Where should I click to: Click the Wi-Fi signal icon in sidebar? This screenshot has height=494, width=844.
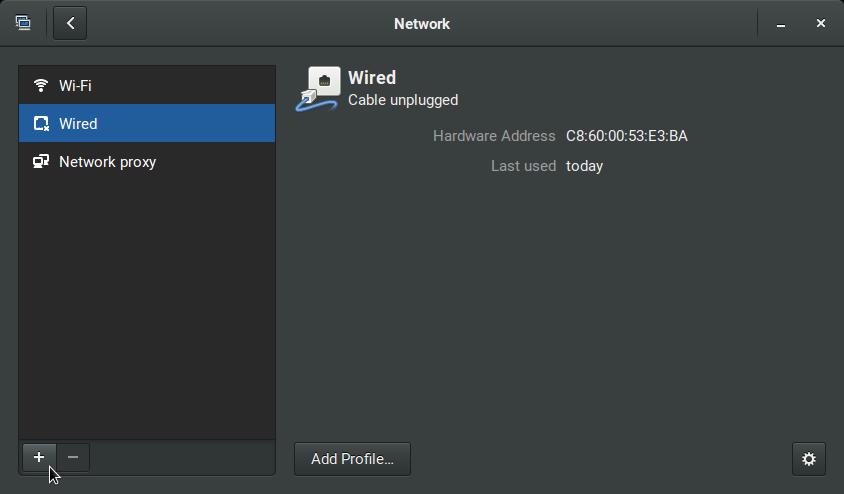pos(41,86)
